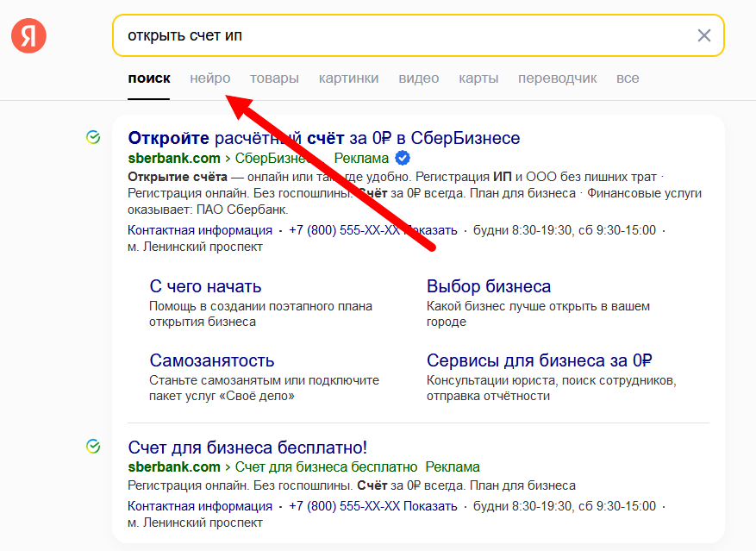Open the 'товары' tab

point(274,78)
